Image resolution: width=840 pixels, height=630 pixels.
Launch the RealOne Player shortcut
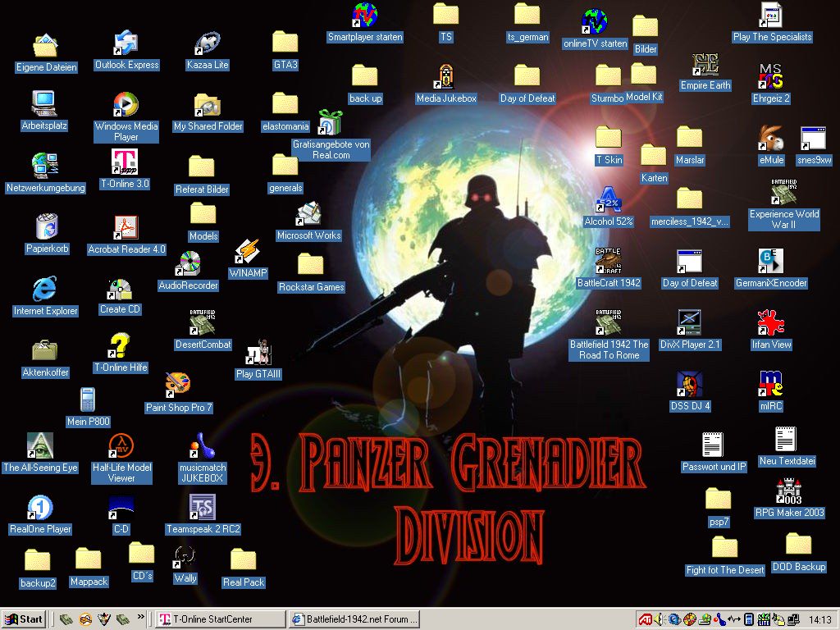pyautogui.click(x=40, y=508)
